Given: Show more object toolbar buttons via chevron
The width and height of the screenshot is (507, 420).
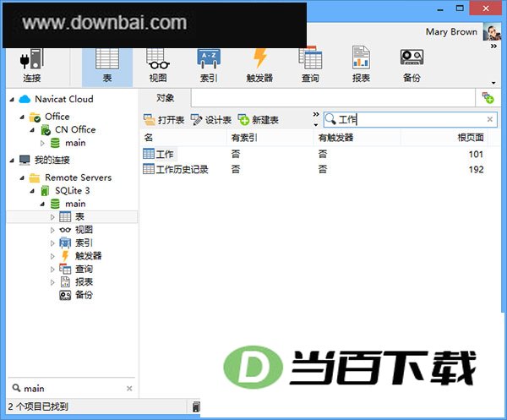Looking at the screenshot, I should point(316,115).
